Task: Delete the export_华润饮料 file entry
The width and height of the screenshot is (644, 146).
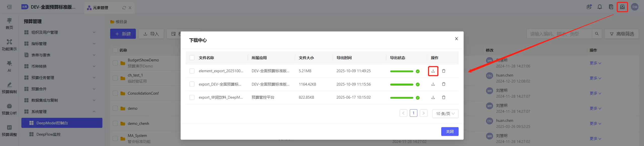Action: (x=444, y=97)
